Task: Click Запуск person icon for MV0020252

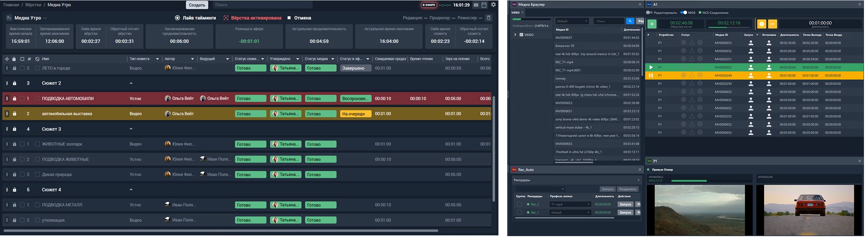Action: [x=751, y=116]
